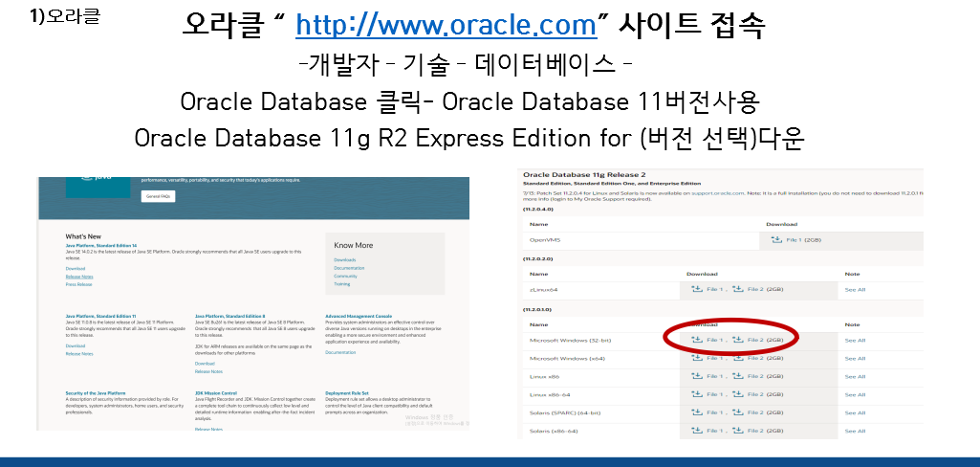This screenshot has height=467, width=980.
Task: Open See All note for Linux x86
Action: pyautogui.click(x=855, y=376)
